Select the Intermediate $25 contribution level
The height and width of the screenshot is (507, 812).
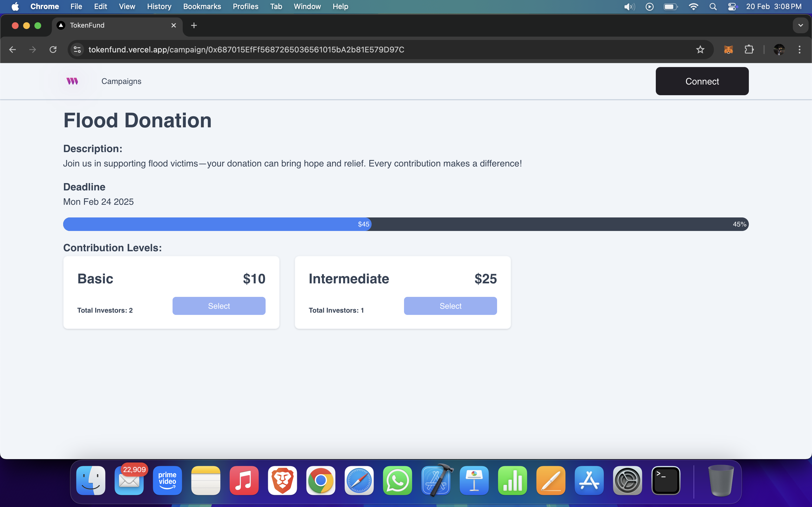tap(450, 306)
